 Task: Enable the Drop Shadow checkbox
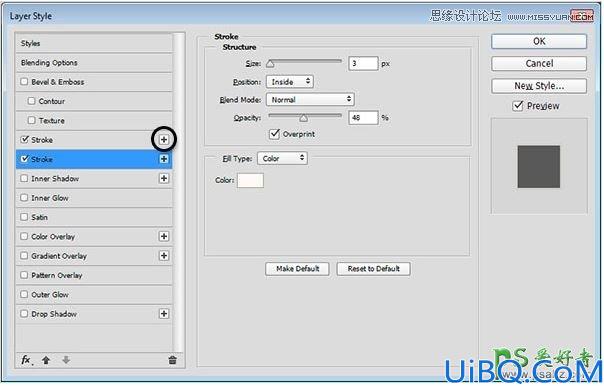[24, 314]
